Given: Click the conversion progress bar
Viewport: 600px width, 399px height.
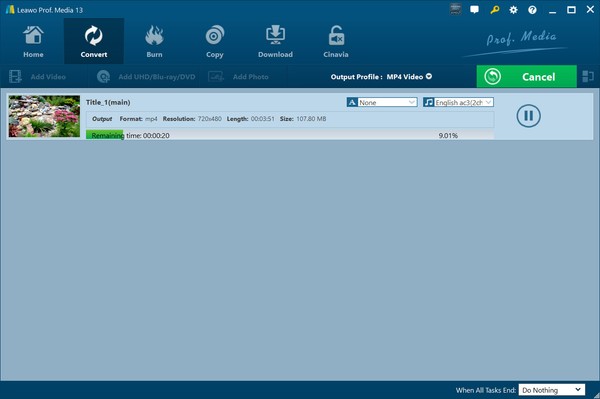Looking at the screenshot, I should (x=290, y=135).
